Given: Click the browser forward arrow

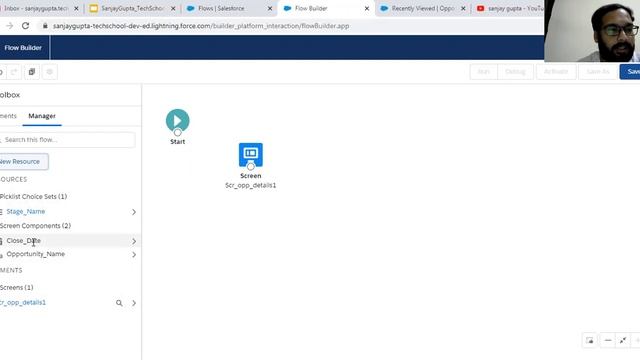Looking at the screenshot, I should 9,26.
